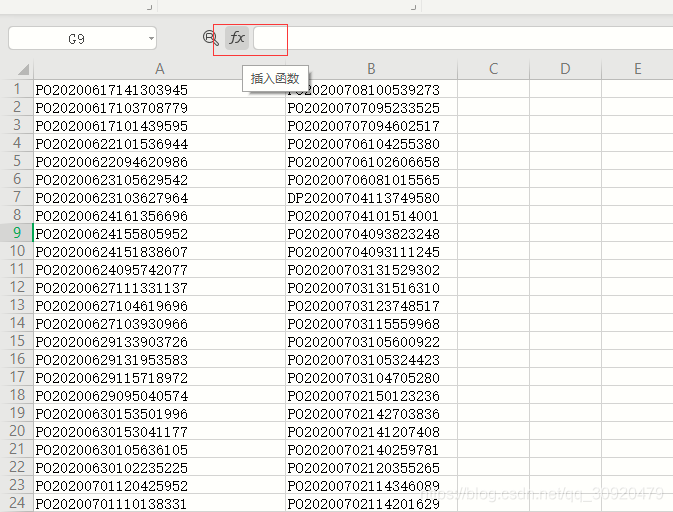Click cell DP20200704113749580

pyautogui.click(x=372, y=197)
